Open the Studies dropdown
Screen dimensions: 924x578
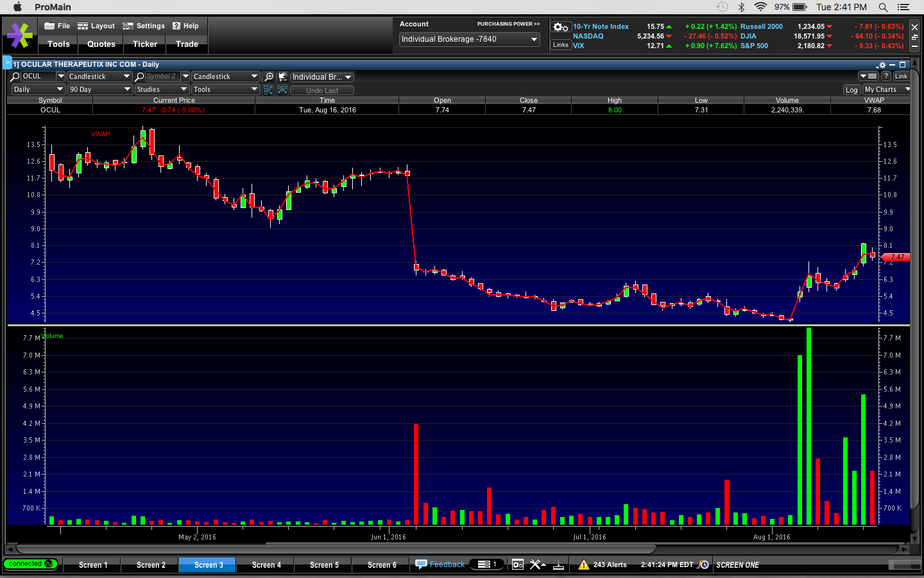click(x=162, y=90)
